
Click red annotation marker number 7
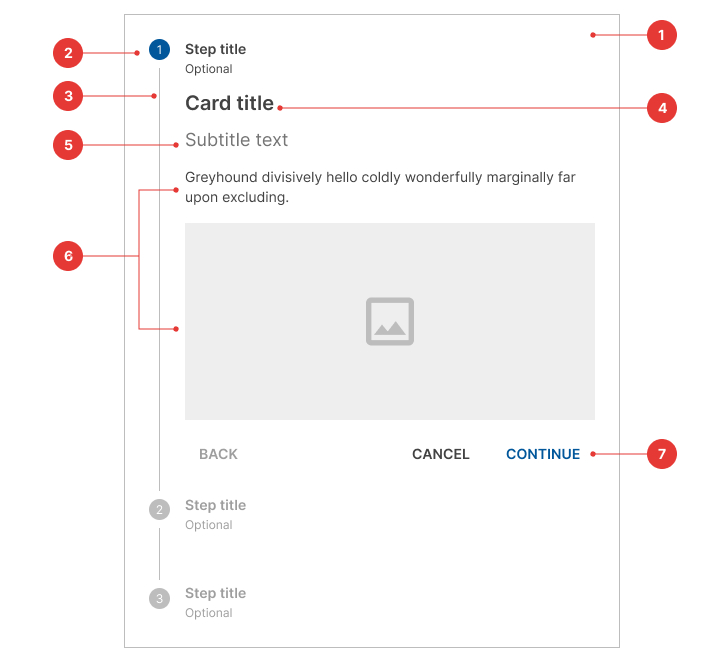click(x=662, y=454)
